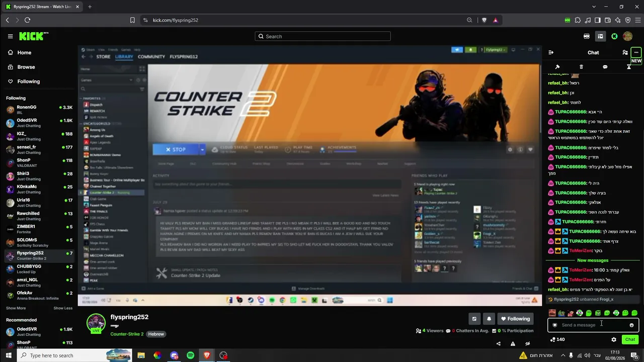Click the KICK logo
The height and width of the screenshot is (362, 644).
33,36
